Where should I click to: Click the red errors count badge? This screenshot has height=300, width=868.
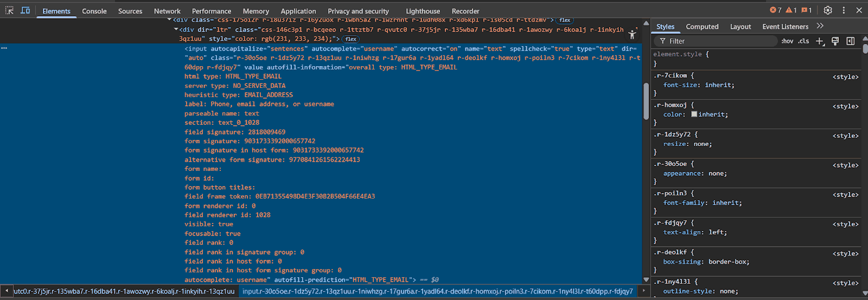776,10
